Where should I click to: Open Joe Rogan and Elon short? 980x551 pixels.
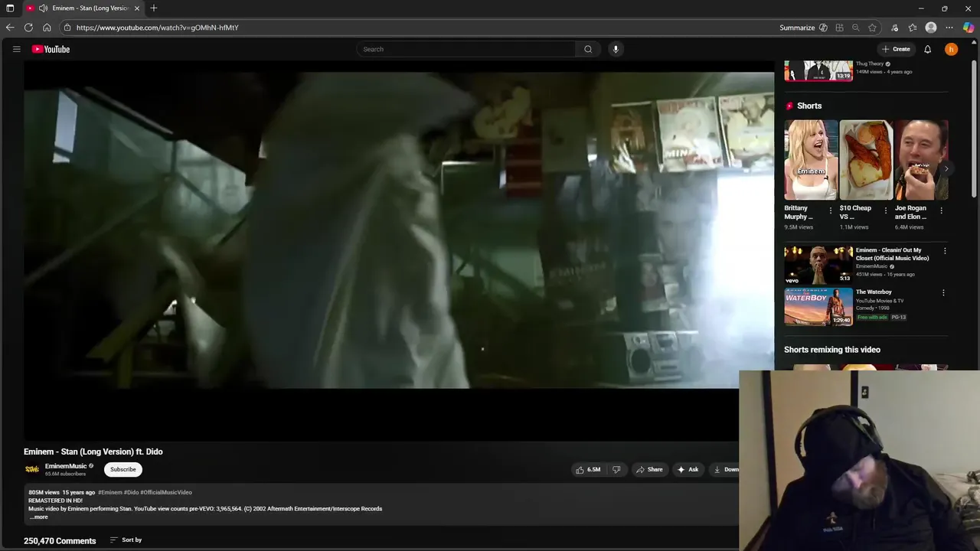921,160
